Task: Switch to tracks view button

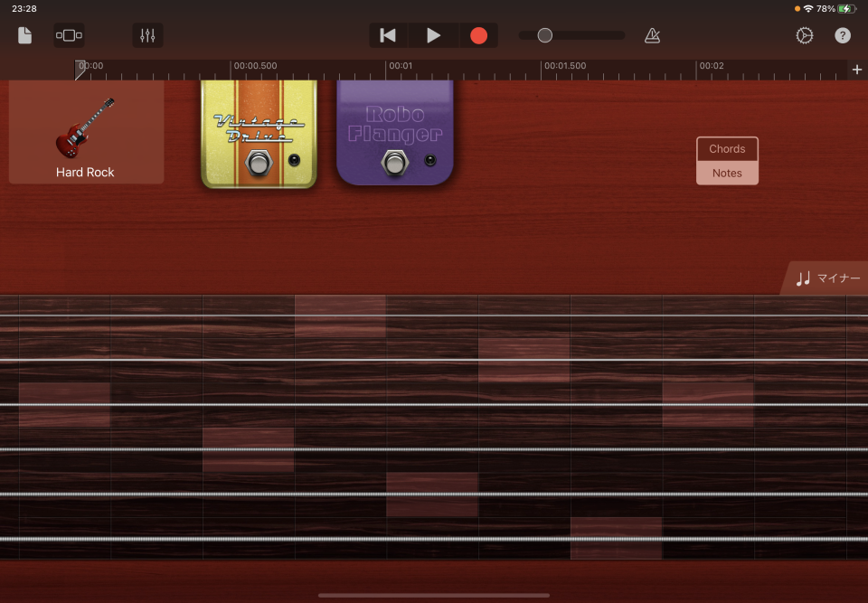Action: point(69,36)
